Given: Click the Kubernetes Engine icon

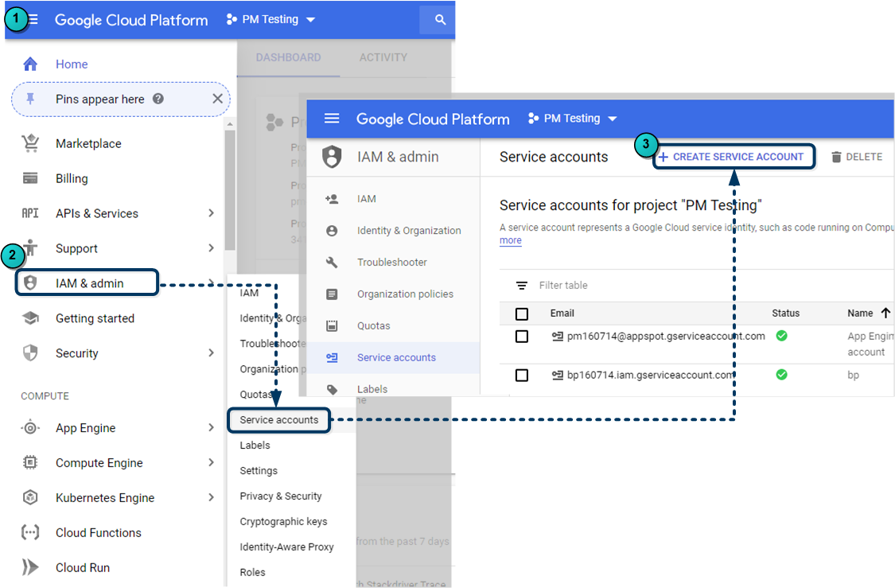Looking at the screenshot, I should tap(30, 497).
